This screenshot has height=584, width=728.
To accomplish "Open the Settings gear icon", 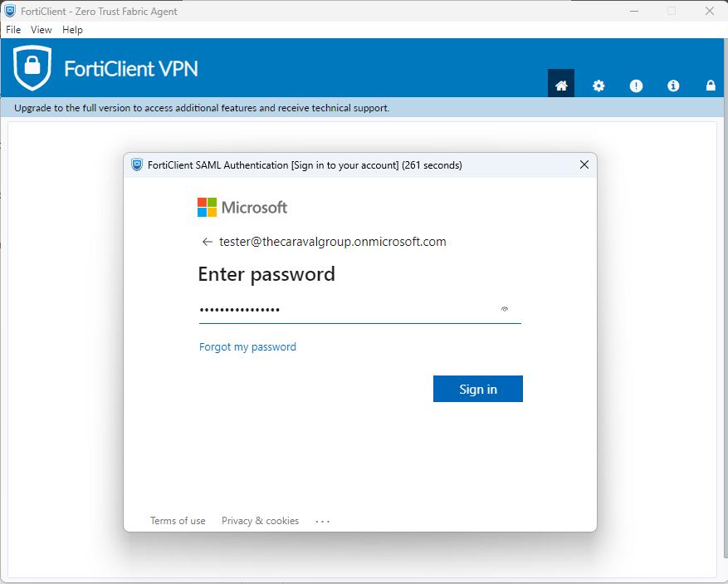I will click(x=599, y=85).
